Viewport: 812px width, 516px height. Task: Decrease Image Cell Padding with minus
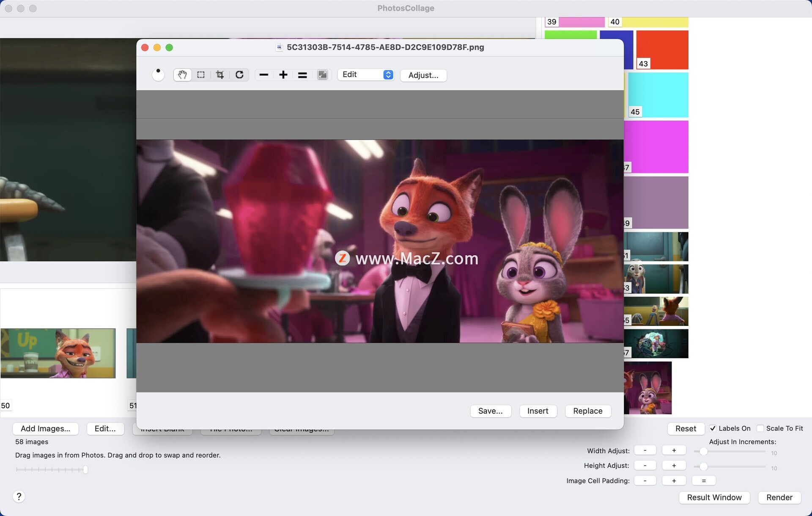click(x=645, y=481)
